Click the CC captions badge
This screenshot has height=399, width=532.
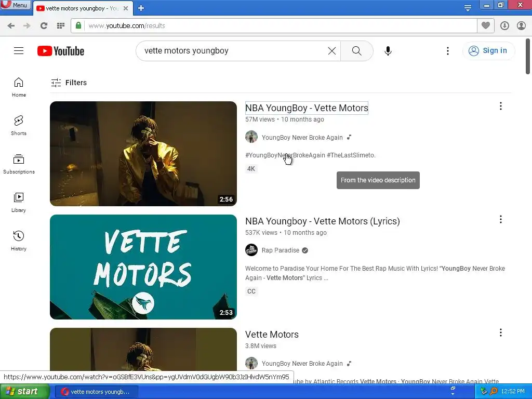[251, 291]
